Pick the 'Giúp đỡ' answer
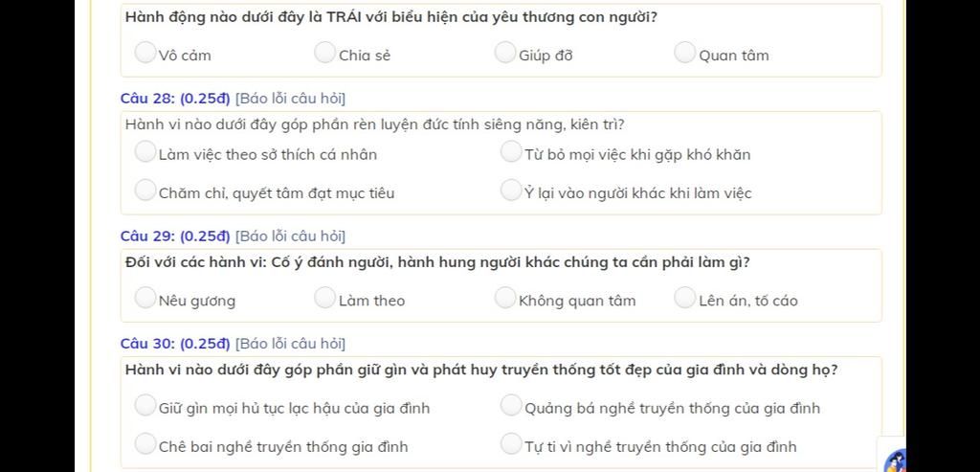This screenshot has height=472, width=980. pyautogui.click(x=505, y=53)
